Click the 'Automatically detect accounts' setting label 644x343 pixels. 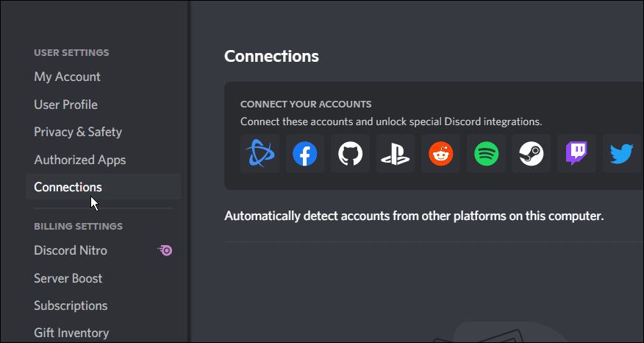click(x=413, y=216)
